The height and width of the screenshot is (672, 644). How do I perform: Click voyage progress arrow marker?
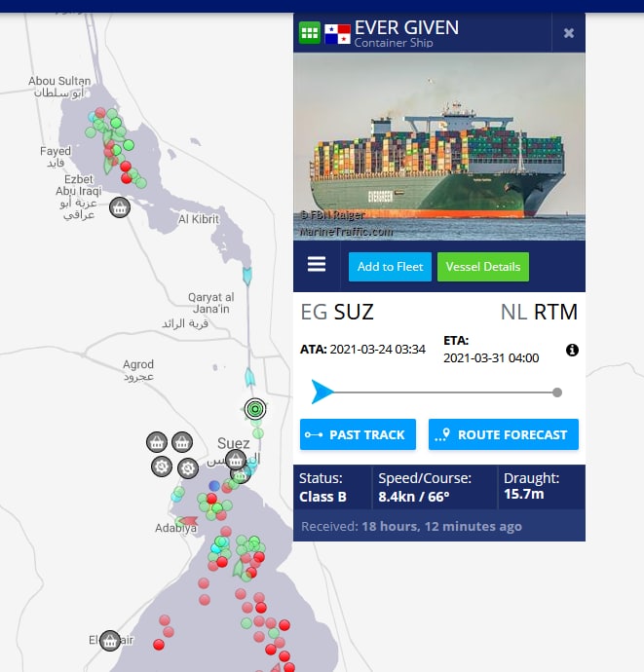[x=322, y=392]
